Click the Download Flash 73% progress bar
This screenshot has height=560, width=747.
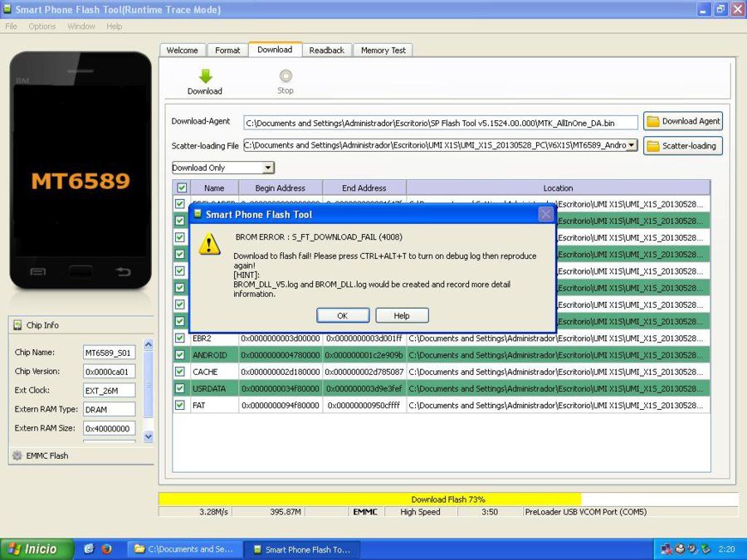[x=448, y=499]
